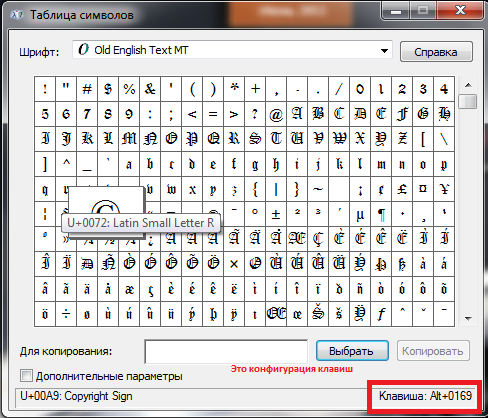The height and width of the screenshot is (418, 488).
Task: Select the multiplication sign × cell
Action: [234, 264]
